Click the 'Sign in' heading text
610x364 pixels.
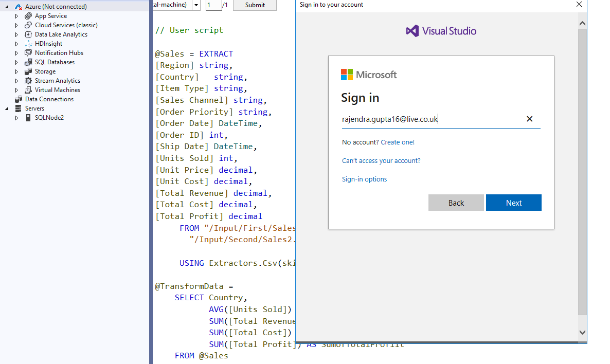(x=360, y=98)
